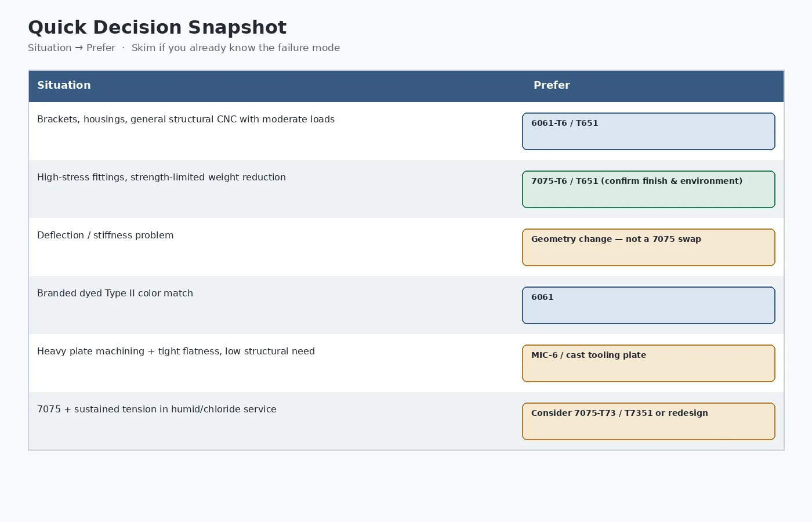Select the subtitle "Skim if you already know the failure mode"
This screenshot has height=522, width=812.
point(235,48)
